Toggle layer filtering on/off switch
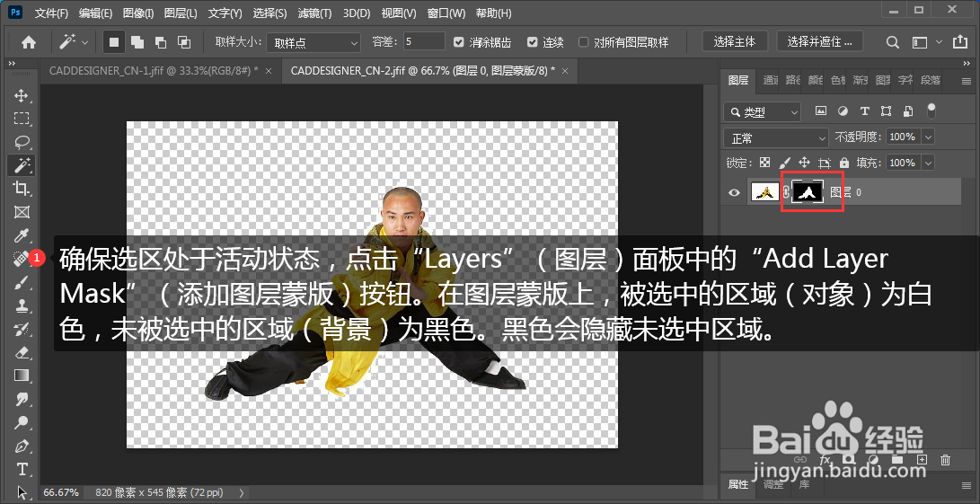Screen dimensions: 980x504 click(931, 111)
